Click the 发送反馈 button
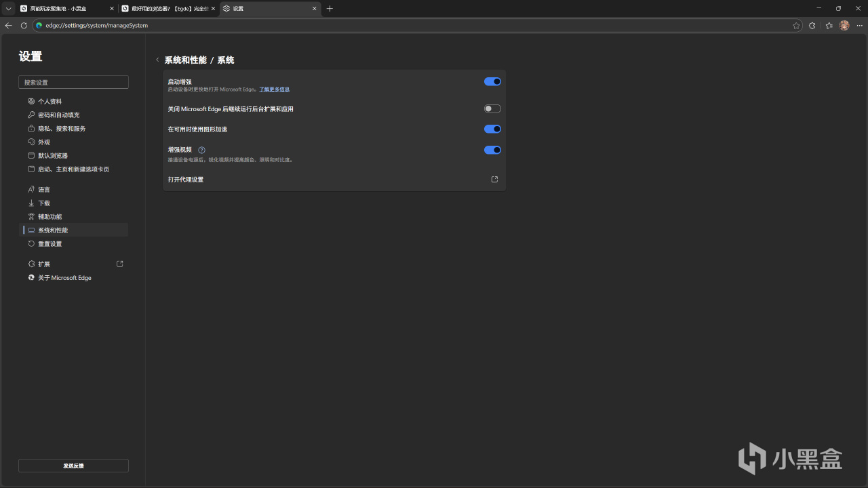The height and width of the screenshot is (488, 868). [x=73, y=466]
